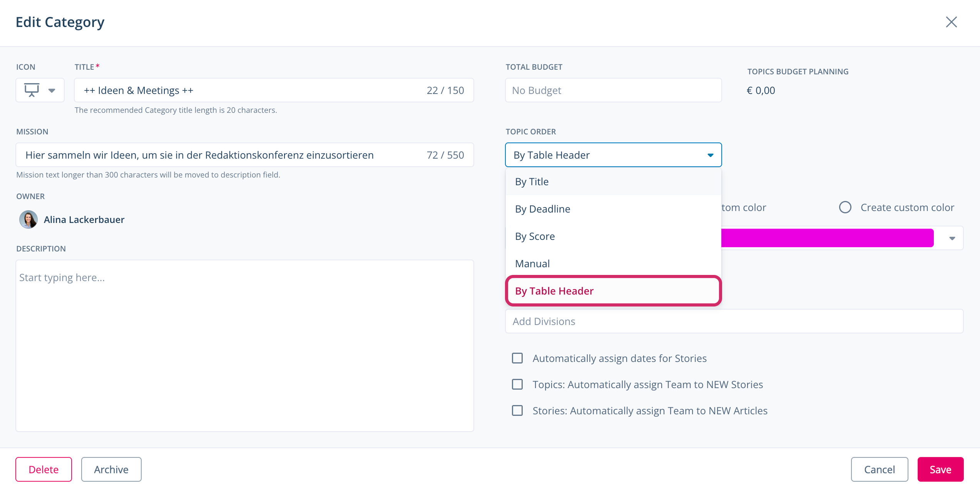
Task: Open the category icon picker
Action: tap(40, 90)
